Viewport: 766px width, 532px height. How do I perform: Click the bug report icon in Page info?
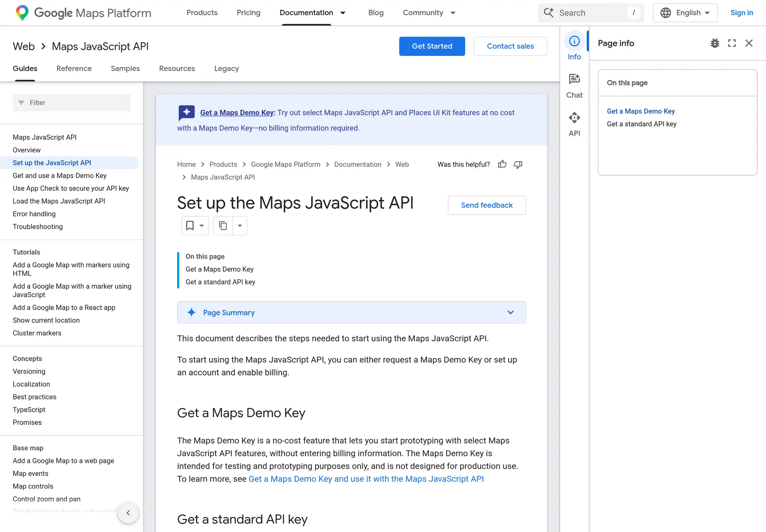click(715, 43)
